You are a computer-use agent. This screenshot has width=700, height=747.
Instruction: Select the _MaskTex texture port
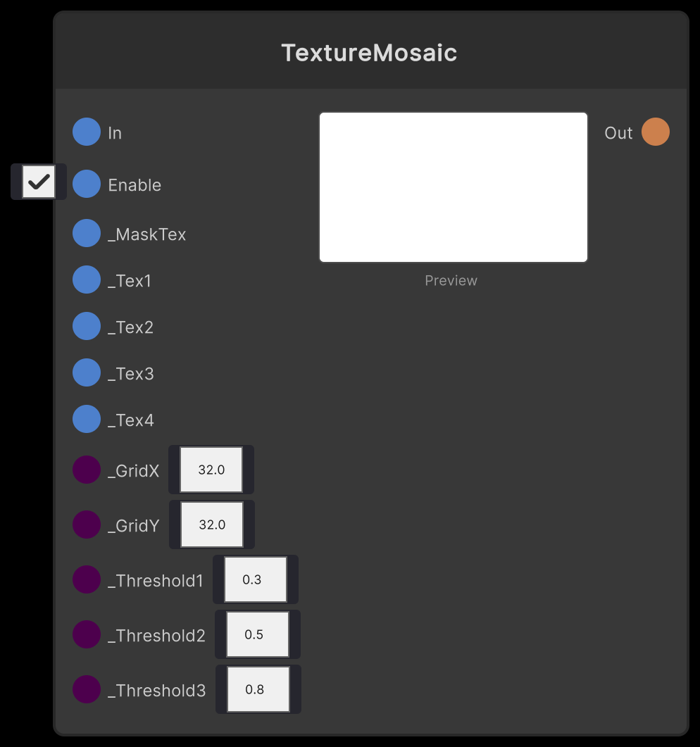(x=86, y=233)
